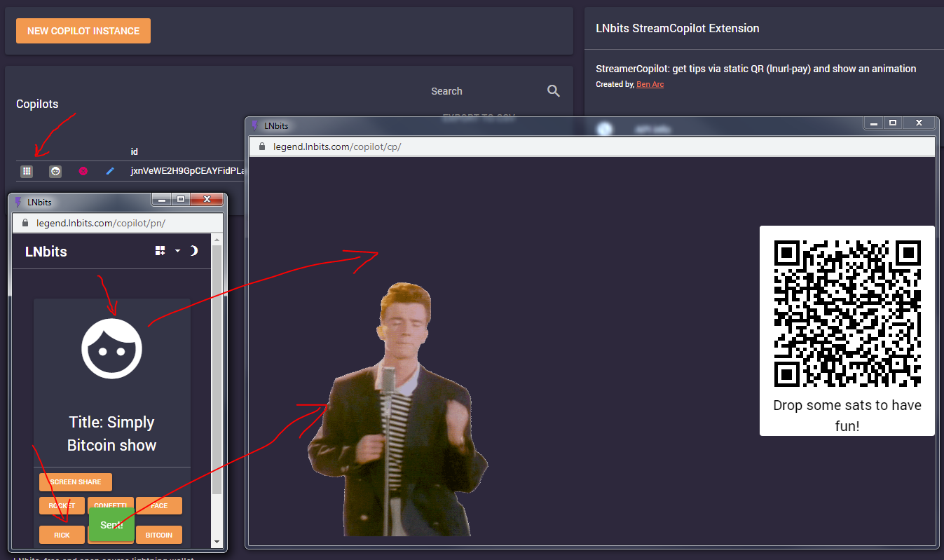The width and height of the screenshot is (944, 560).
Task: Open extensions icon in LNbits panel header
Action: coord(160,251)
